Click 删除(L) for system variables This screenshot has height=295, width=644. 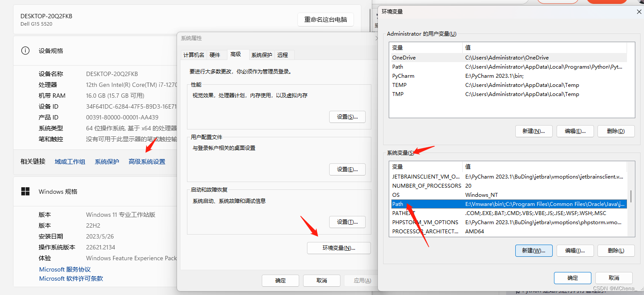pyautogui.click(x=616, y=251)
